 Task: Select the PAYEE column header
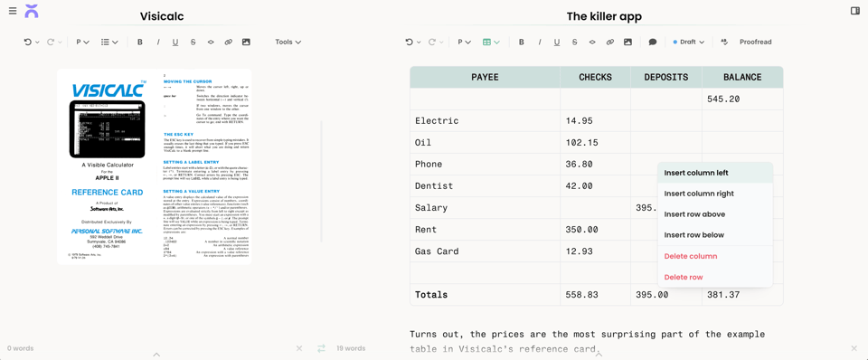pyautogui.click(x=485, y=77)
